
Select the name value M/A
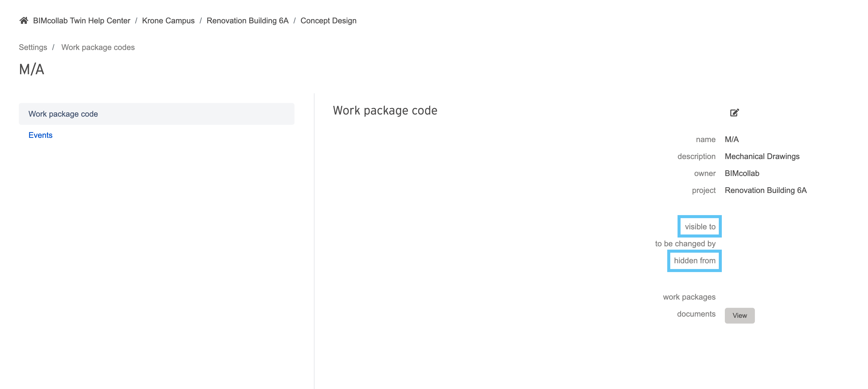[x=732, y=139]
